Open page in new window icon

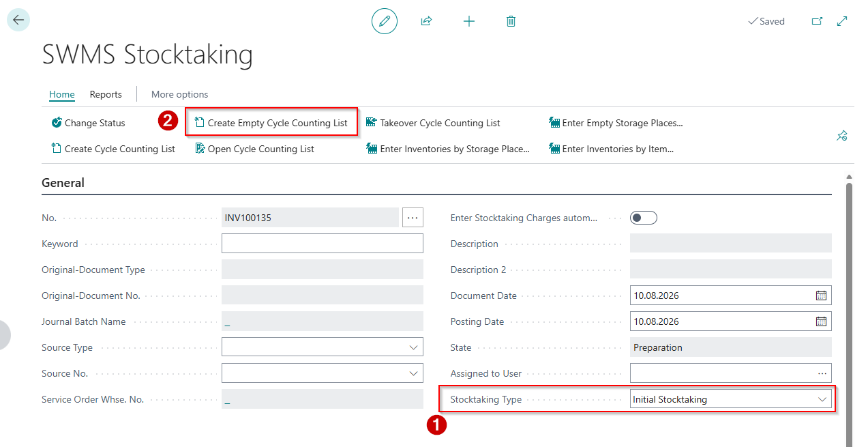point(817,21)
